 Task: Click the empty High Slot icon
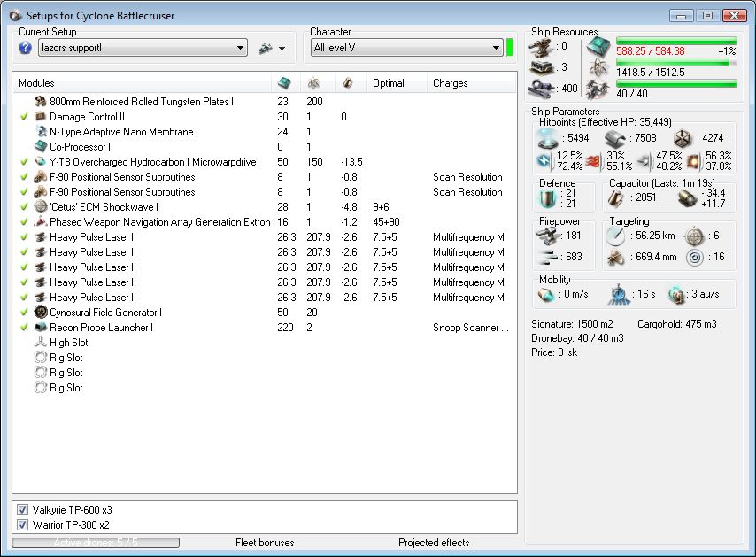[41, 342]
